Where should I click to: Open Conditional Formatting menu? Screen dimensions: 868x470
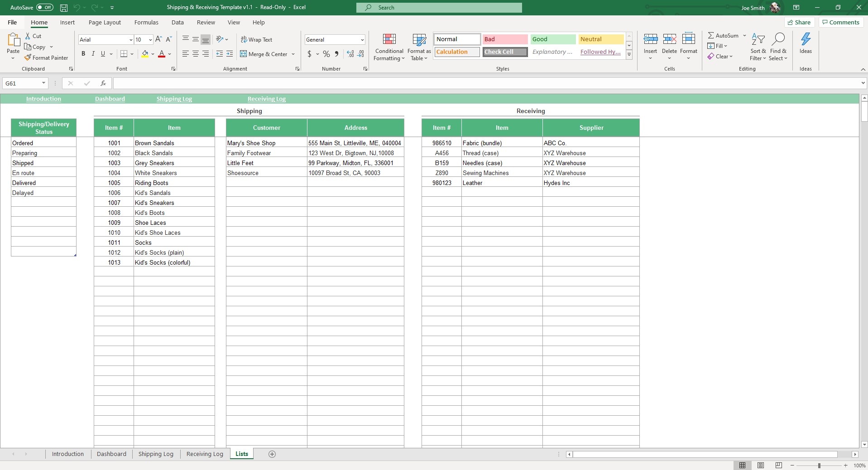click(389, 47)
